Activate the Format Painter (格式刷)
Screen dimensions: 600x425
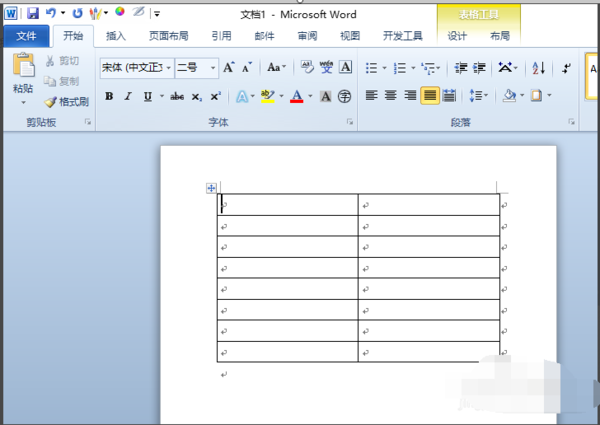pos(67,102)
